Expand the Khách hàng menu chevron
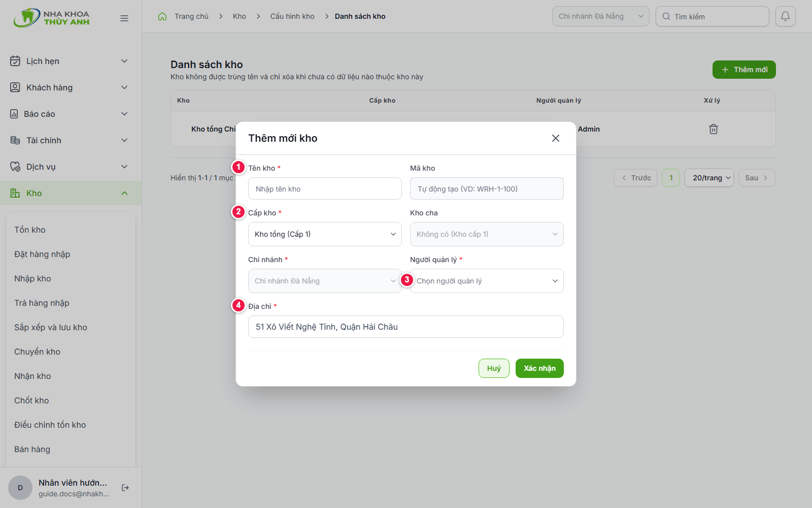812x508 pixels. [x=124, y=87]
